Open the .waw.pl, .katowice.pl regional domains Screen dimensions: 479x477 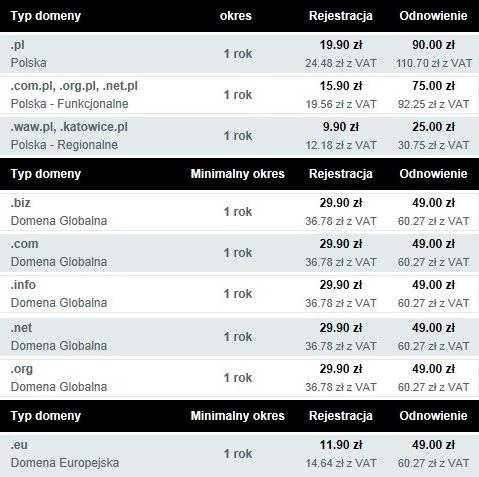point(239,136)
